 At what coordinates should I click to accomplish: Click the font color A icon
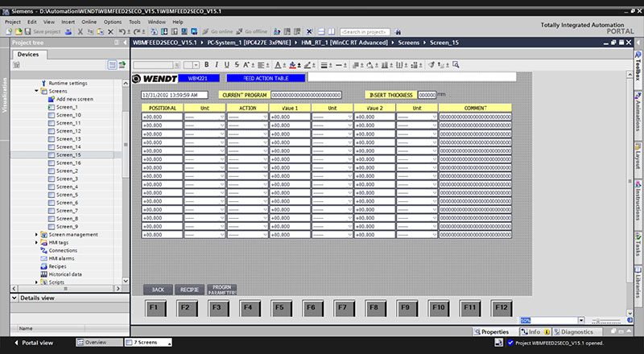(x=278, y=65)
